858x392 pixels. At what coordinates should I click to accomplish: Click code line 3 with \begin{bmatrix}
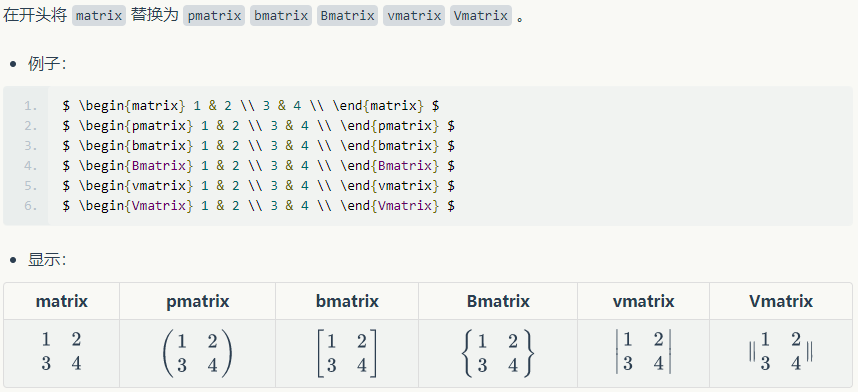coord(259,146)
